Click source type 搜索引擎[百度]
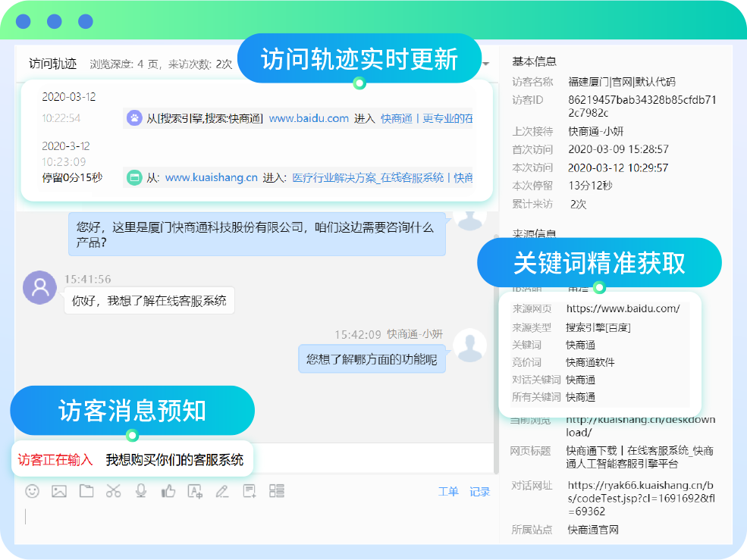Image resolution: width=747 pixels, height=560 pixels. coord(598,327)
